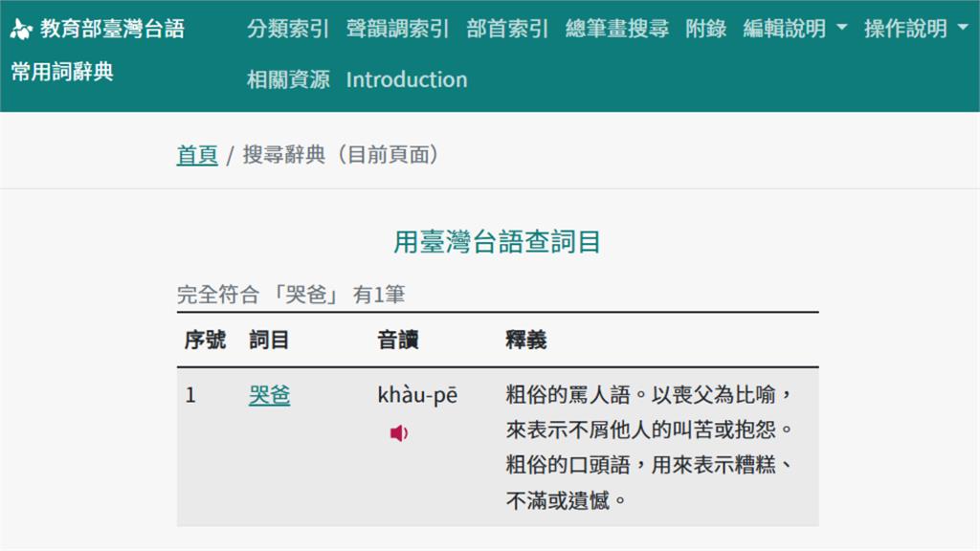980x551 pixels.
Task: Click the 序號 column header
Action: pyautogui.click(x=205, y=340)
